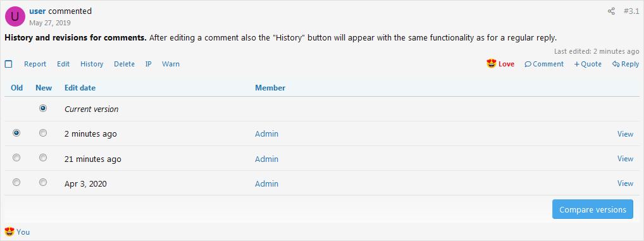This screenshot has height=241, width=644.
Task: Click the Compare versions button
Action: (593, 209)
